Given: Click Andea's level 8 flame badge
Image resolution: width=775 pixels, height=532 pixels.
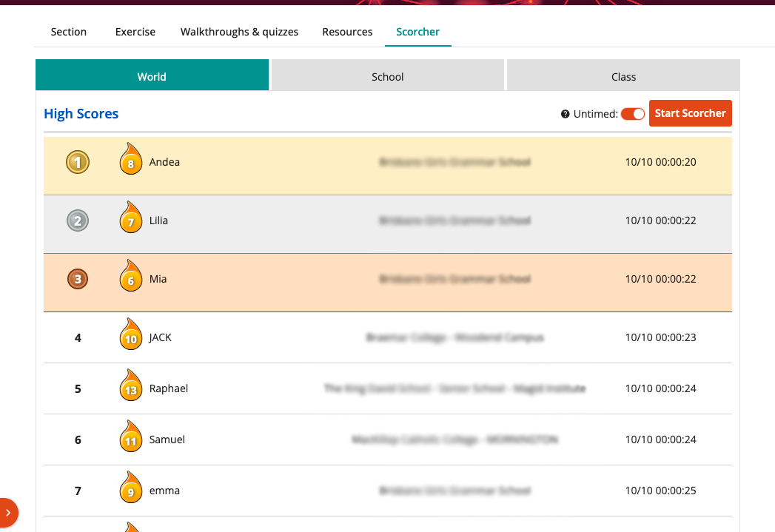Looking at the screenshot, I should [130, 159].
